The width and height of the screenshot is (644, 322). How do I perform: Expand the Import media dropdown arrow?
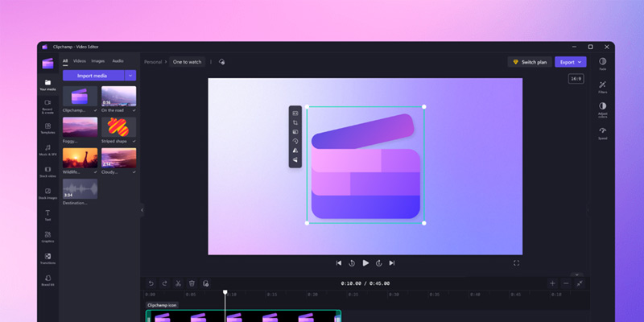click(x=130, y=76)
